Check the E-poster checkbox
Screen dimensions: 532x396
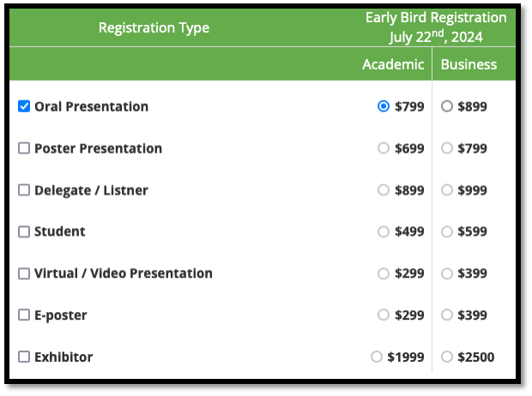click(24, 315)
